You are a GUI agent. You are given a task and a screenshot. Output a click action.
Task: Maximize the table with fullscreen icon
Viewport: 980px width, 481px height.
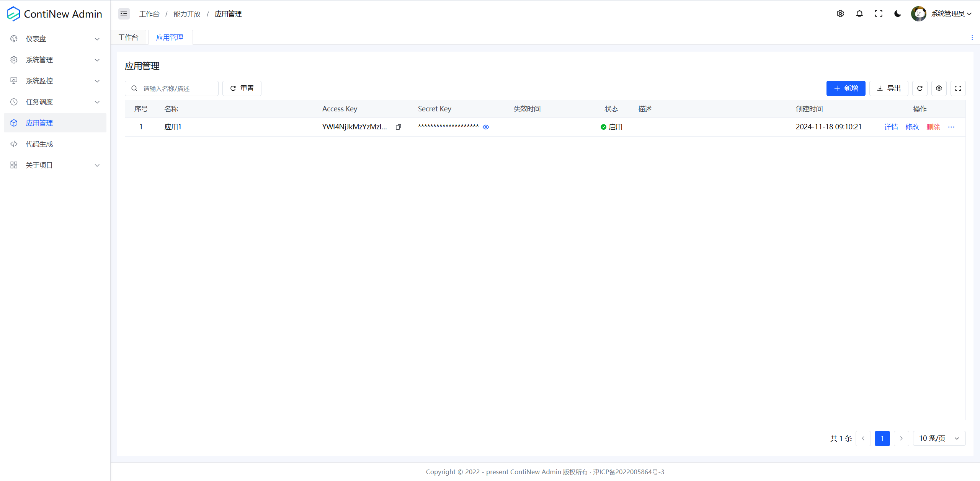pos(958,88)
